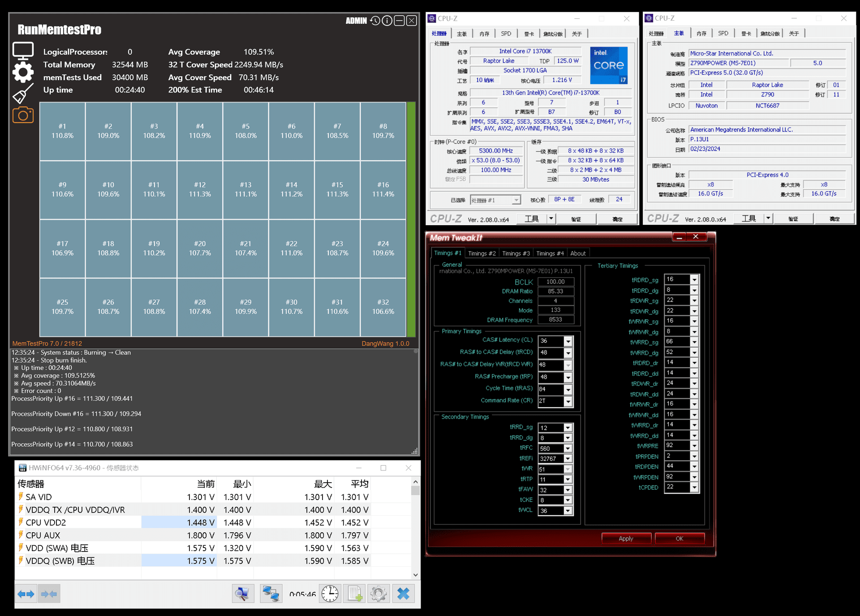Click HWiNFO scrollbar down arrow
Screen dimensions: 860x616
tap(415, 575)
